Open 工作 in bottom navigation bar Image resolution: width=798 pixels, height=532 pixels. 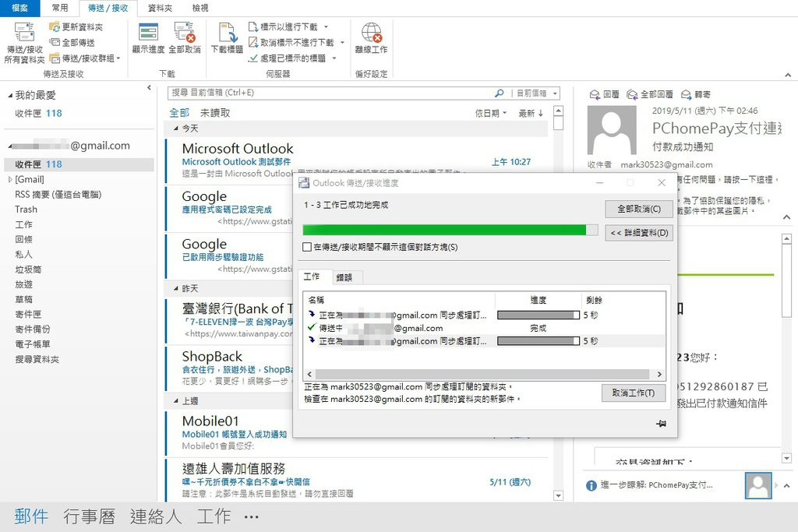(x=214, y=516)
